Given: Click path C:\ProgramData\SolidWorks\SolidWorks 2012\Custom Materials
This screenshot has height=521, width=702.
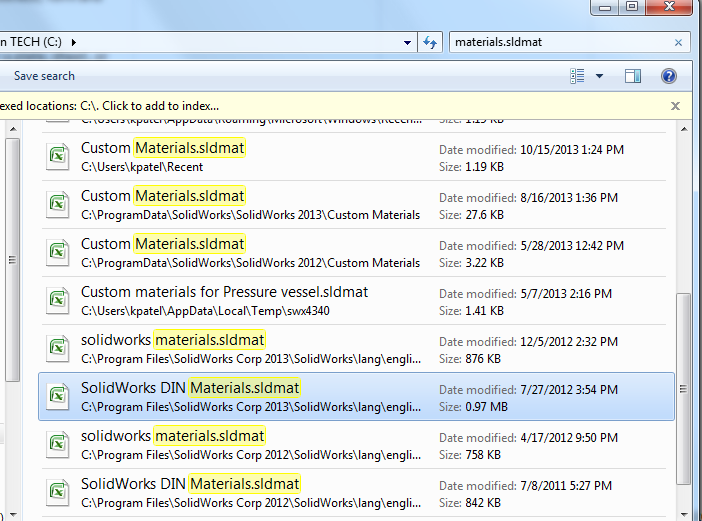Looking at the screenshot, I should [x=250, y=263].
